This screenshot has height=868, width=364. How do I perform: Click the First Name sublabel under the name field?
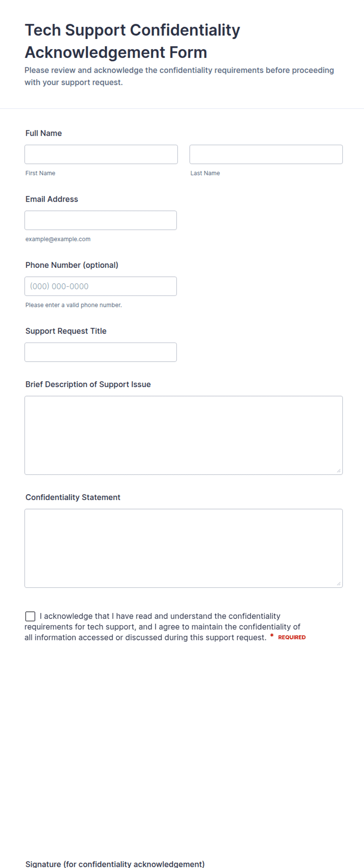(x=40, y=173)
